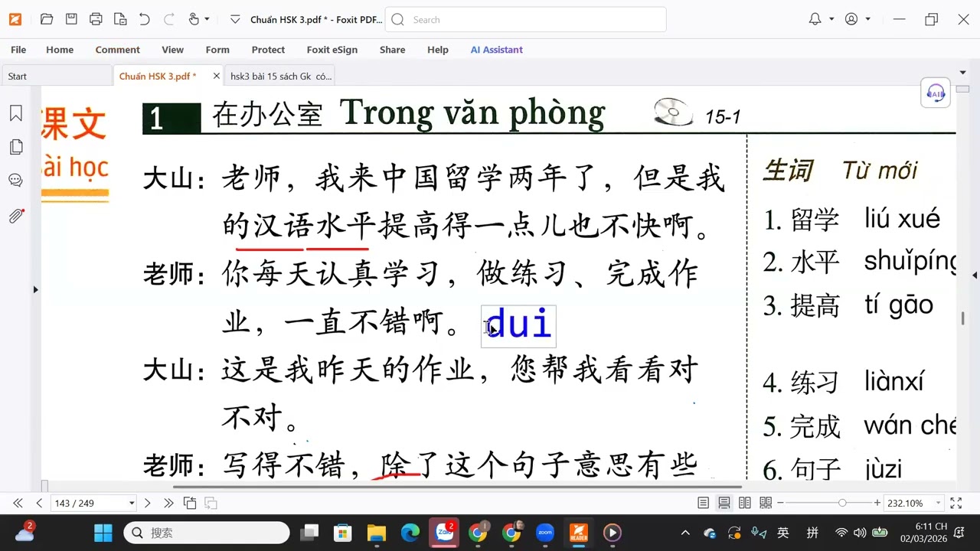Switch to two-page facing view mode
This screenshot has width=980, height=551.
744,503
